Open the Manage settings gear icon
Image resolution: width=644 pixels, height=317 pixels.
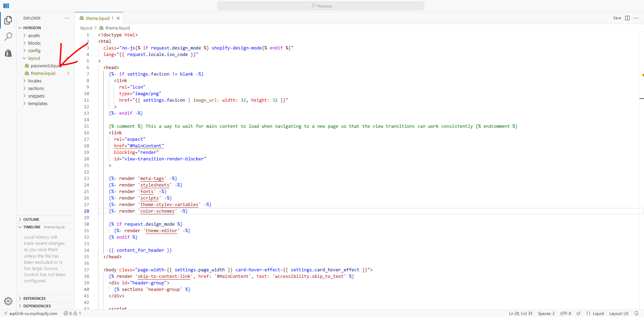point(8,301)
